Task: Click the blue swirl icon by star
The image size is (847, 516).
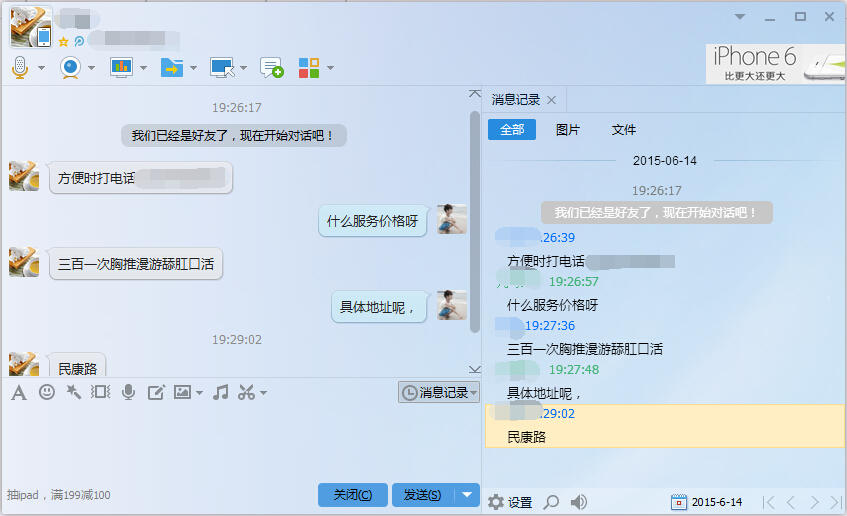Action: [x=79, y=41]
